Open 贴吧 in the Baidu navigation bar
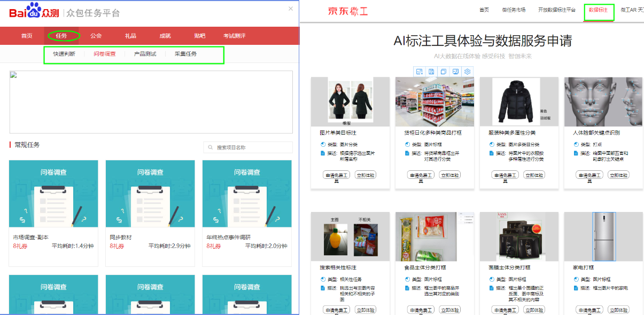This screenshot has width=644, height=315. (x=200, y=36)
